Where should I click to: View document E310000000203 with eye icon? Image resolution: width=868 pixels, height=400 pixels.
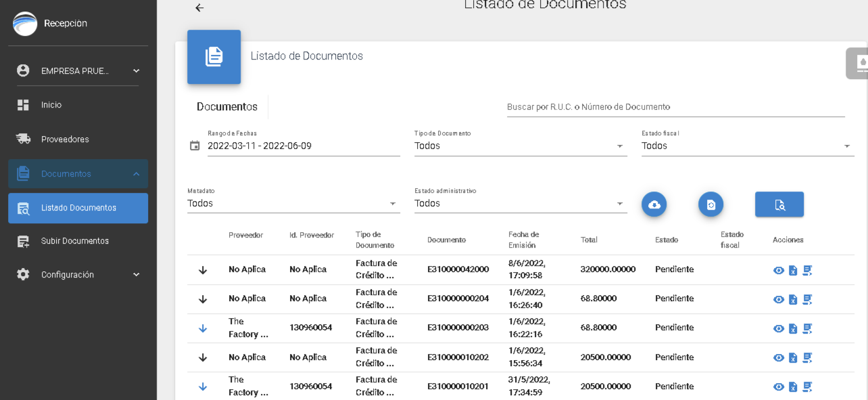(x=779, y=329)
